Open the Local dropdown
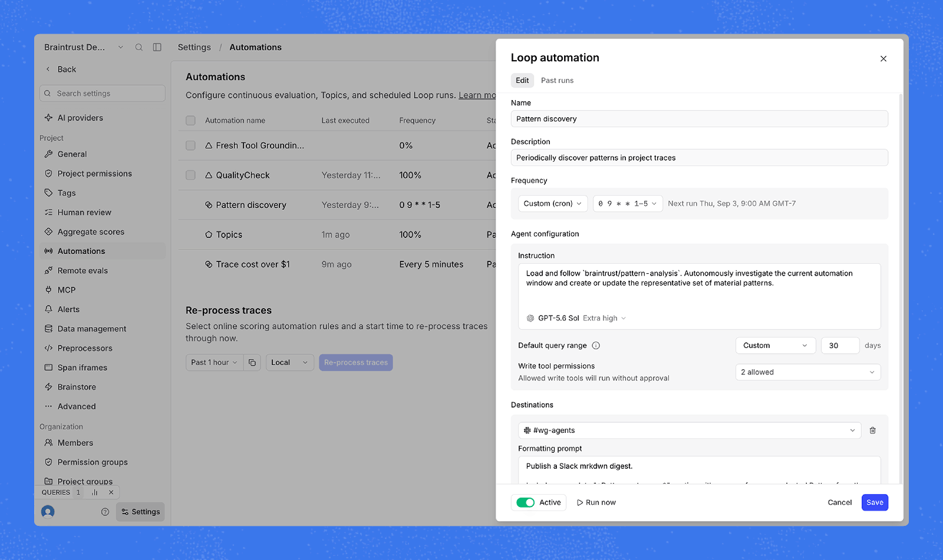This screenshot has height=560, width=943. click(x=290, y=363)
